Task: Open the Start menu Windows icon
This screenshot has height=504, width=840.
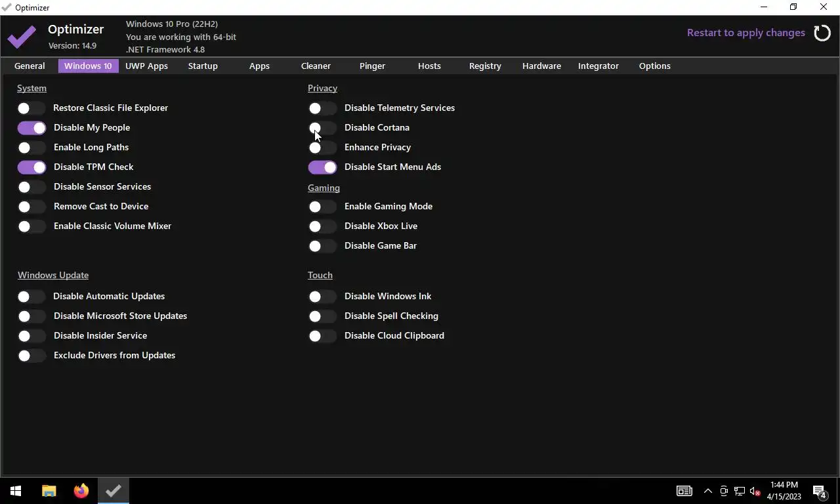Action: [x=16, y=491]
